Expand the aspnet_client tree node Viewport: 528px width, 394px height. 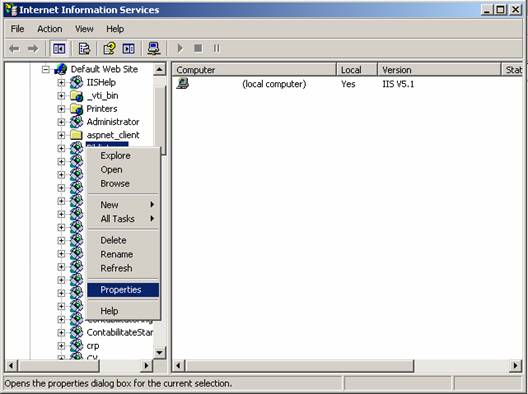click(61, 135)
